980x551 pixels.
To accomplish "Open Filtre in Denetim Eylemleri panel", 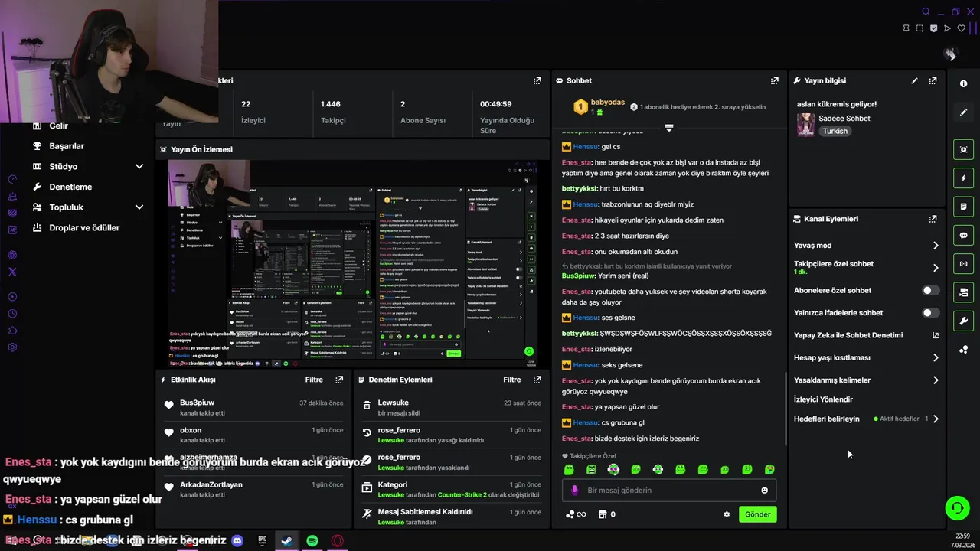I will pos(512,380).
